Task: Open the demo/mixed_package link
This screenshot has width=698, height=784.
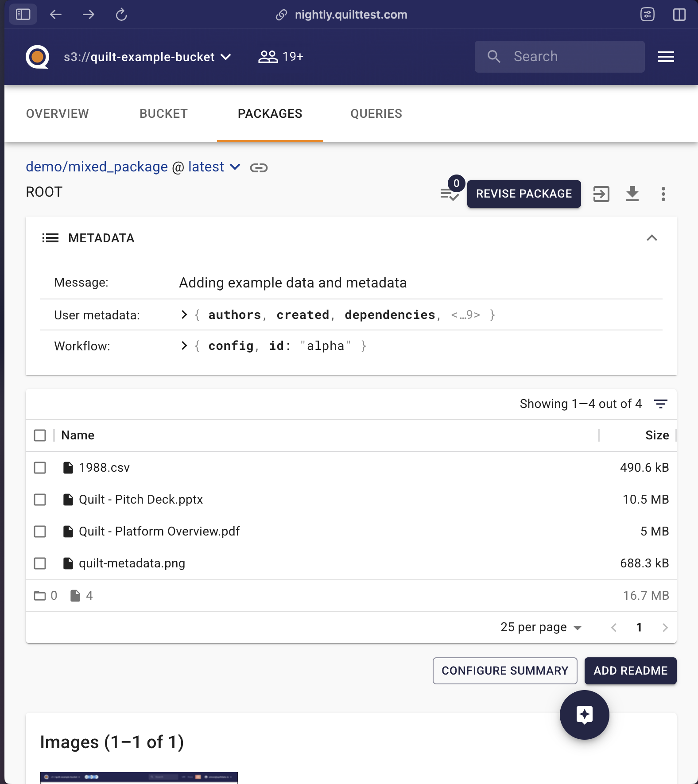Action: point(97,167)
